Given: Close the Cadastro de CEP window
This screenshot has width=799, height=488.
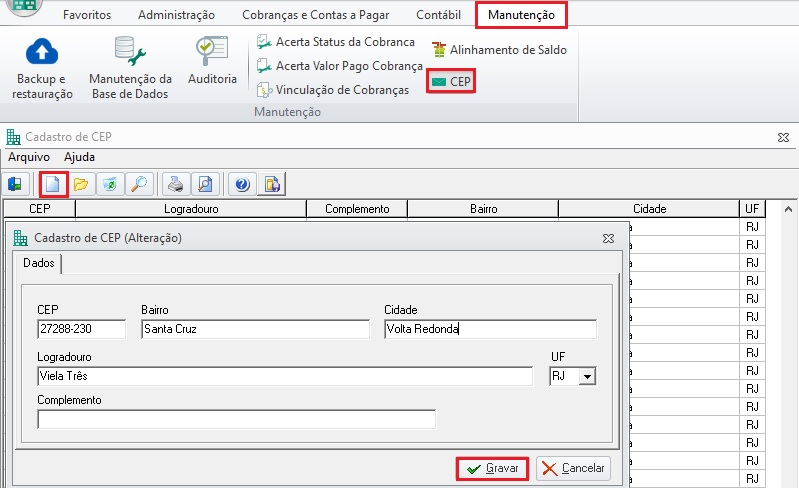Looking at the screenshot, I should click(784, 138).
